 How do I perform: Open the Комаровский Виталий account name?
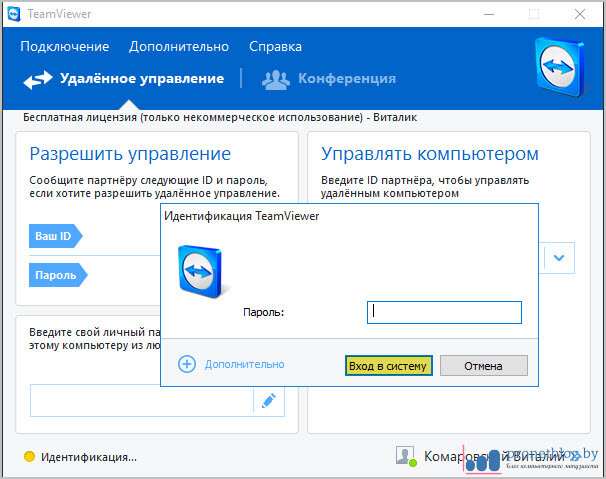494,457
